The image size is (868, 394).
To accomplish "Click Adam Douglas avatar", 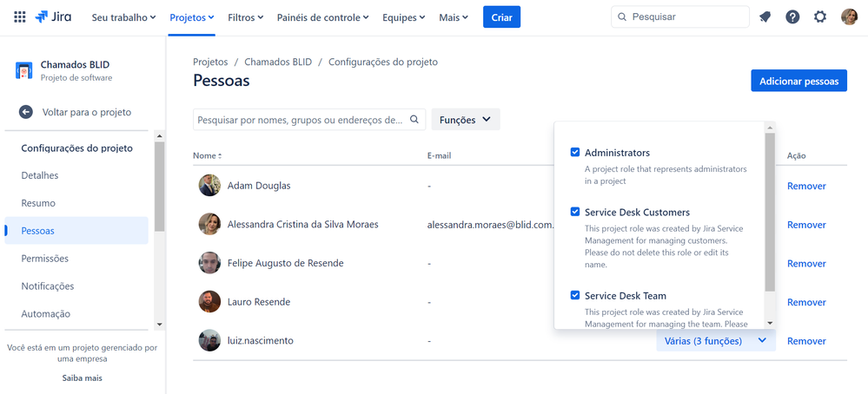I will [x=209, y=186].
